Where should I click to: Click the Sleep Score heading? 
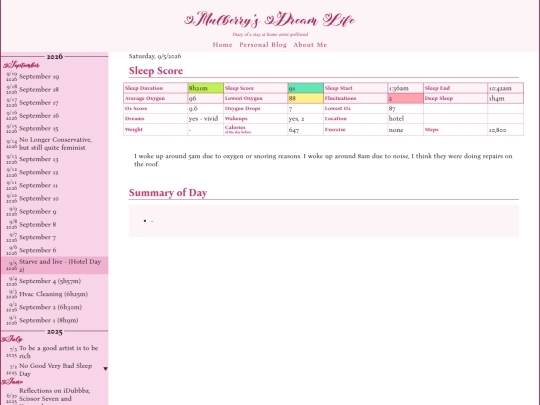156,71
